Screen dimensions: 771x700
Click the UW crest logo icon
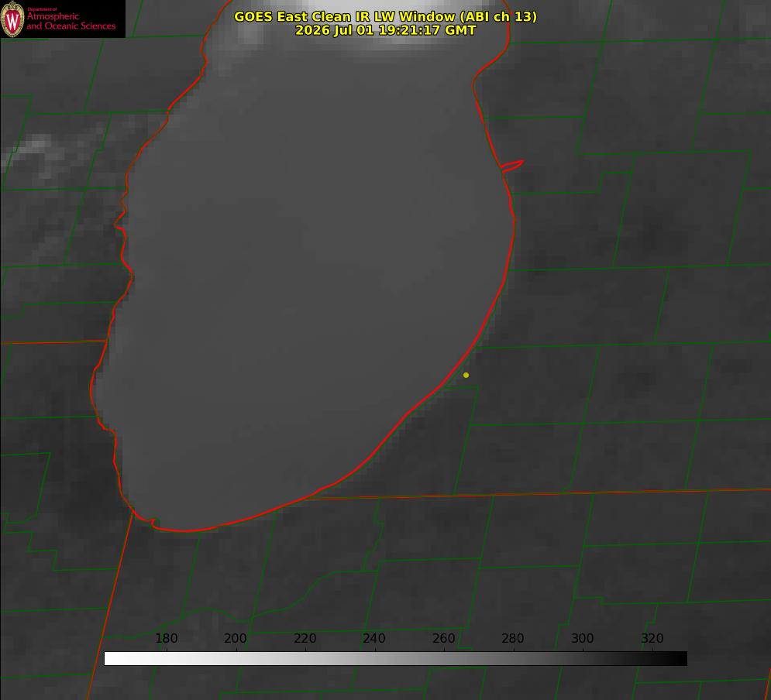tap(12, 19)
